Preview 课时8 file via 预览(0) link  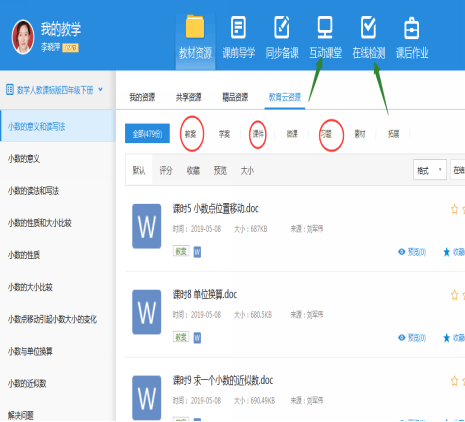pyautogui.click(x=412, y=338)
